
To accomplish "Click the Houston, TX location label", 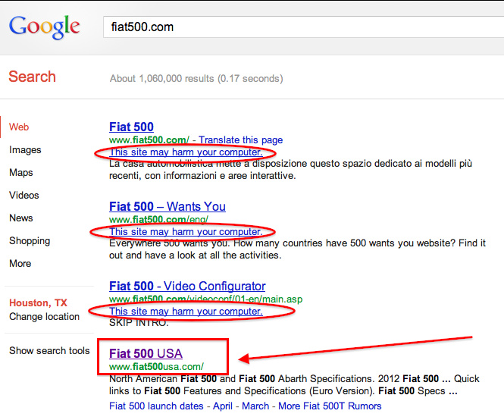I will [38, 303].
